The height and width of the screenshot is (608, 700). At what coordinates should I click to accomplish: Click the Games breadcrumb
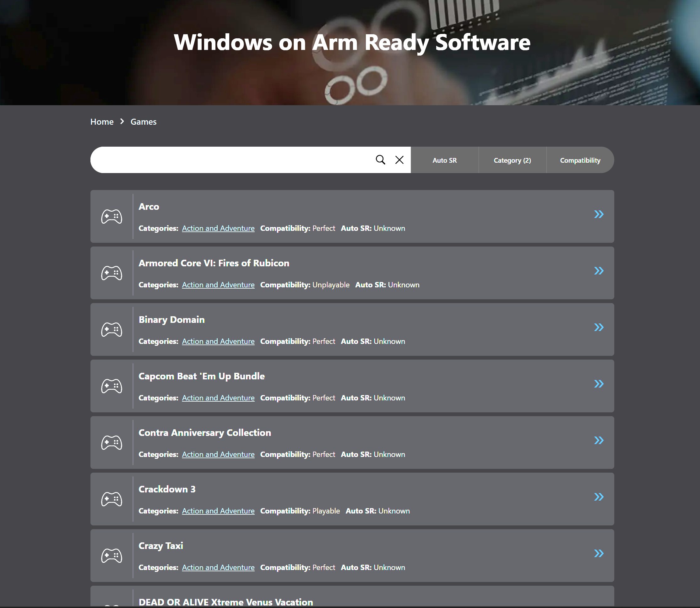click(144, 122)
